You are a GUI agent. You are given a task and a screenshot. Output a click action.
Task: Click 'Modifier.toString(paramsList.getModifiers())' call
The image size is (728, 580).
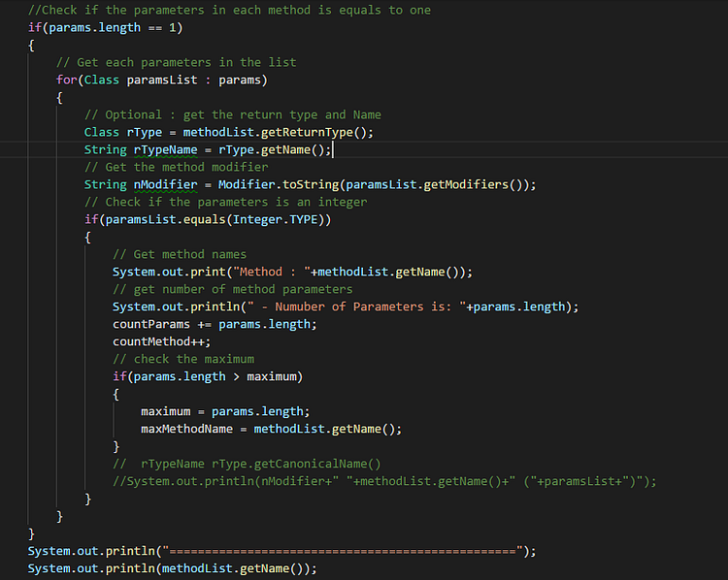(374, 185)
